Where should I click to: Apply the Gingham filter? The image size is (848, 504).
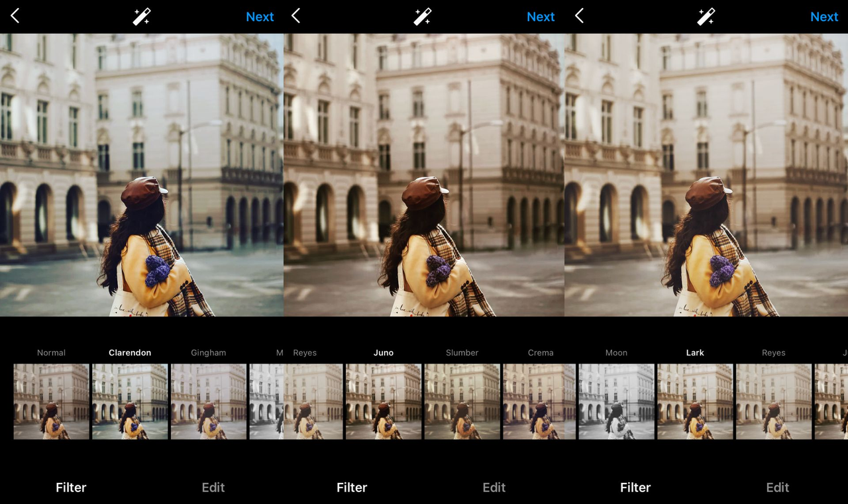tap(208, 401)
